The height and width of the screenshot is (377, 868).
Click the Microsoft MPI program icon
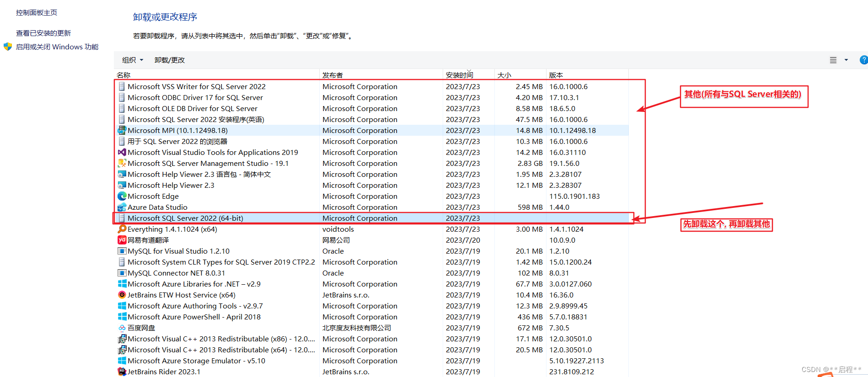tap(122, 130)
